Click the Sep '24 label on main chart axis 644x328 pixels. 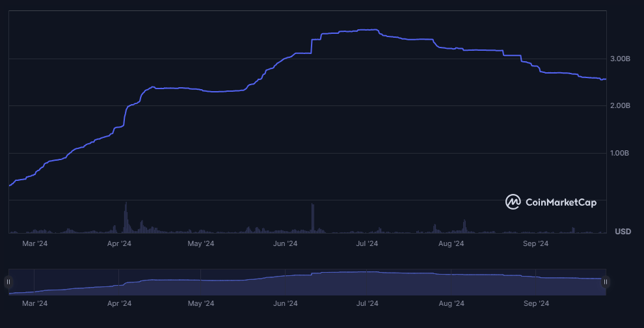coord(536,244)
